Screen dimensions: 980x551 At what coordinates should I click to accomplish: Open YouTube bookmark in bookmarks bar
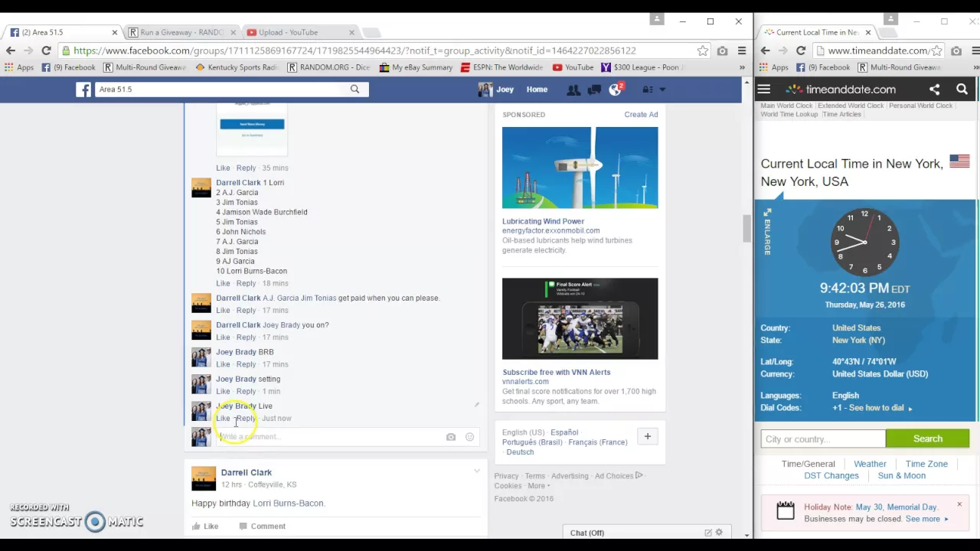pyautogui.click(x=573, y=67)
